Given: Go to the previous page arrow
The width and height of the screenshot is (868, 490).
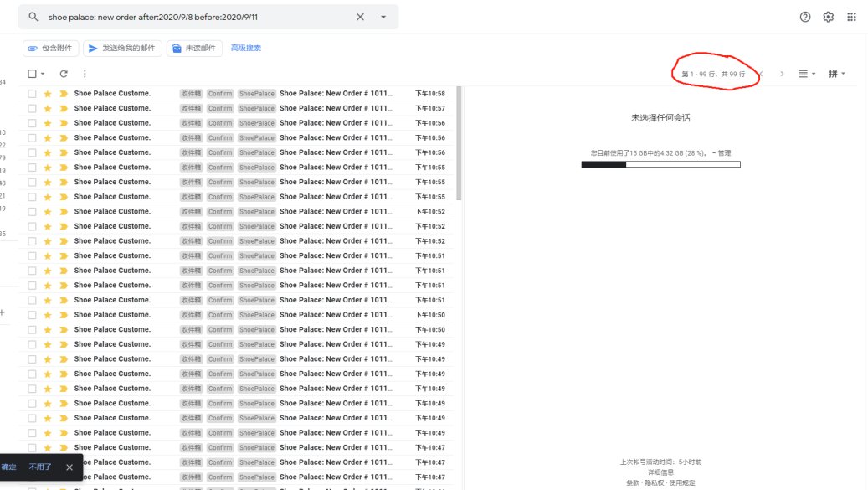Looking at the screenshot, I should (x=762, y=74).
